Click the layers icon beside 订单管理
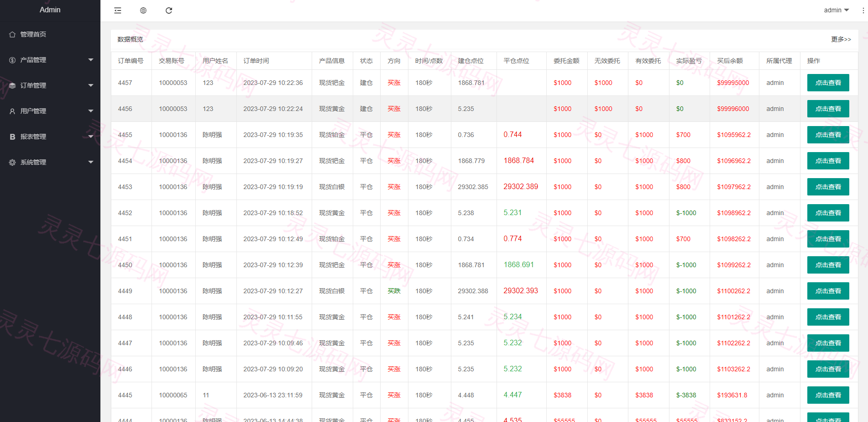868x422 pixels. point(12,85)
